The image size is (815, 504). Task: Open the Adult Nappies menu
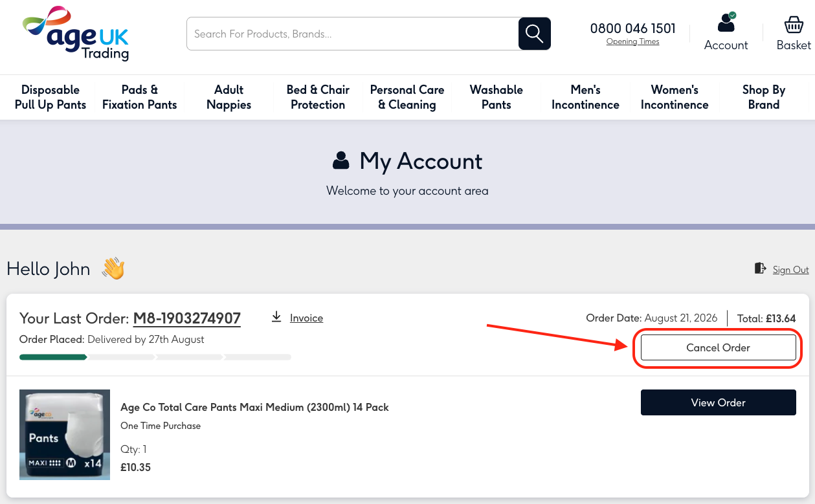tap(229, 97)
